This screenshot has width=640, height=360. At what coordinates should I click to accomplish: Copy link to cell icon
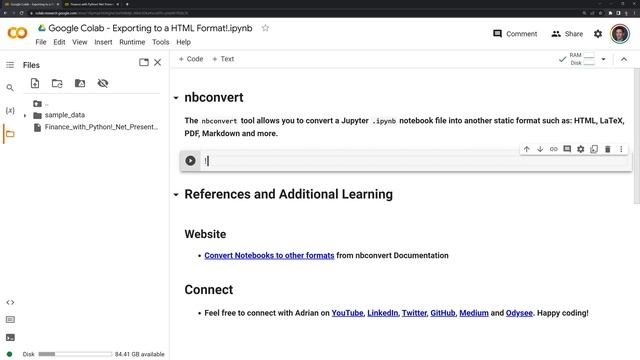click(553, 149)
